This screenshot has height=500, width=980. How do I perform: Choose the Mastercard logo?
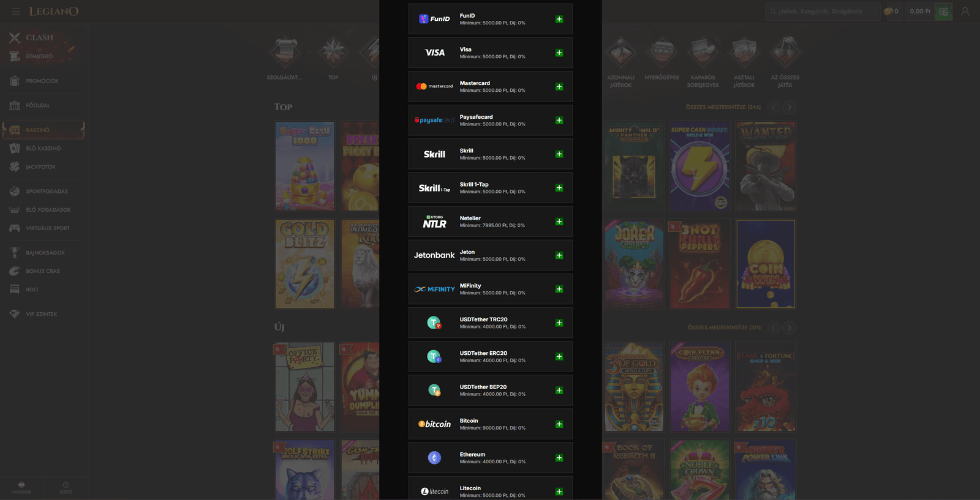tap(434, 86)
